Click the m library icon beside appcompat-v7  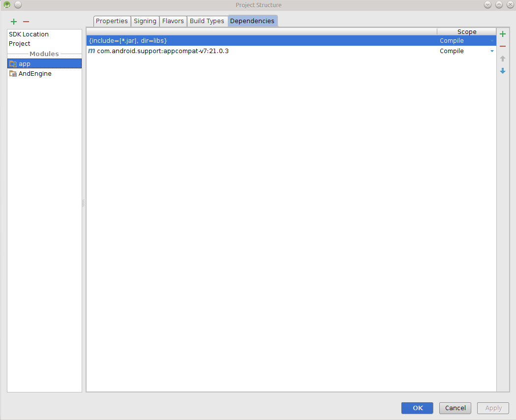tap(91, 51)
